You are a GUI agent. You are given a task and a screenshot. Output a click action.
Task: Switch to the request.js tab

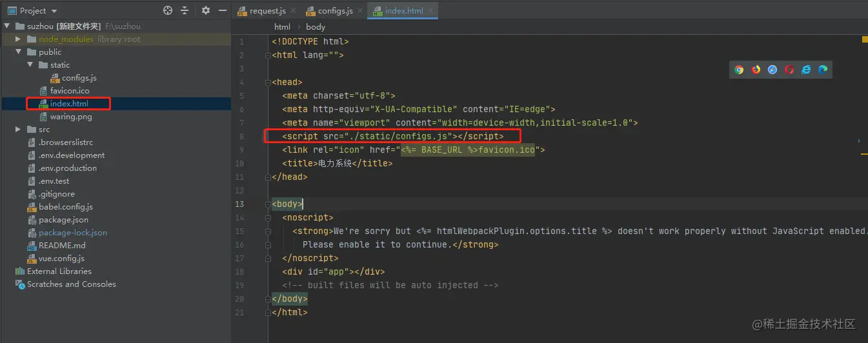[x=267, y=11]
